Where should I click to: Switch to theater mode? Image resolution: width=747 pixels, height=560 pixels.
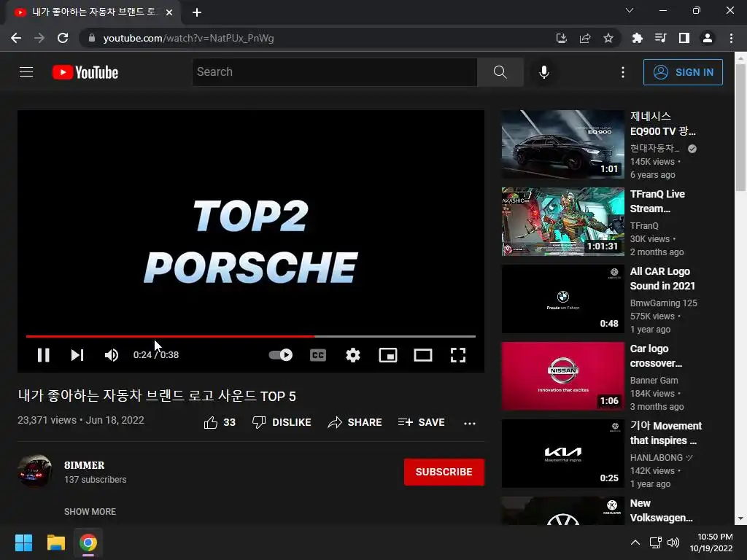coord(423,355)
